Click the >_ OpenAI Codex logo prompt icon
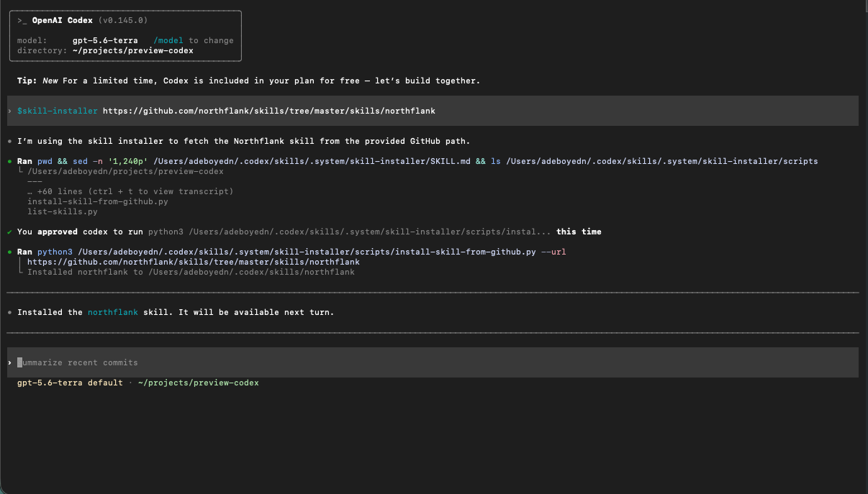 22,21
